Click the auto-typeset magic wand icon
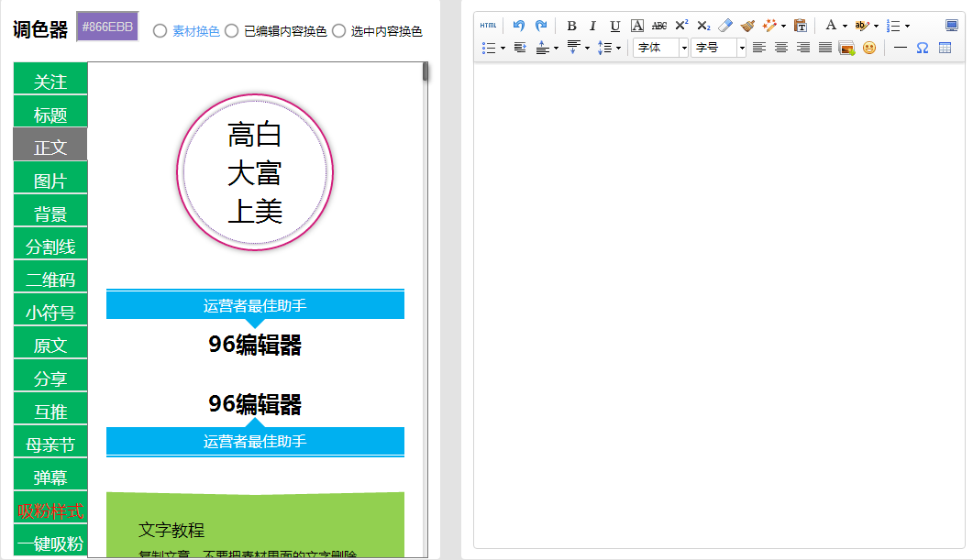 769,26
